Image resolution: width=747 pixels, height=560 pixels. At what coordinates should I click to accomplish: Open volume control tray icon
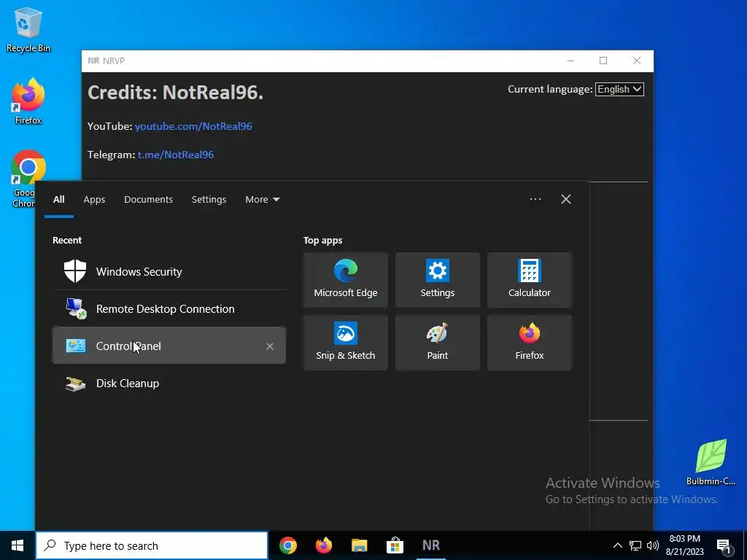[653, 545]
